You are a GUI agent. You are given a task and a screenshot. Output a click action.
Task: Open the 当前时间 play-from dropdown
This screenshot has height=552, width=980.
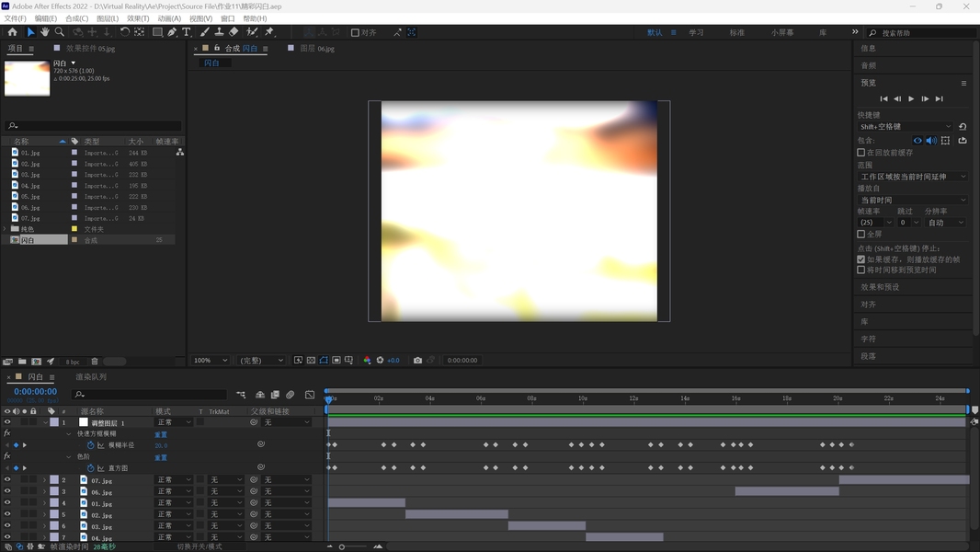pos(913,200)
